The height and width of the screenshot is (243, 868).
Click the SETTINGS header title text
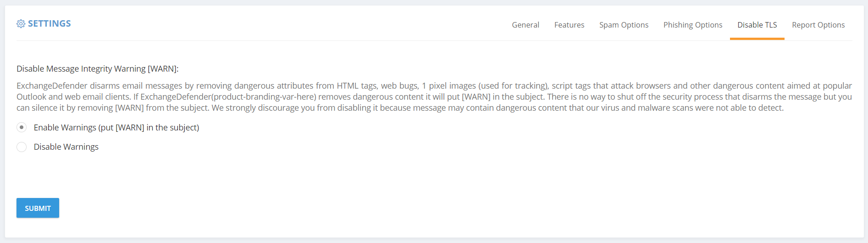[x=50, y=23]
